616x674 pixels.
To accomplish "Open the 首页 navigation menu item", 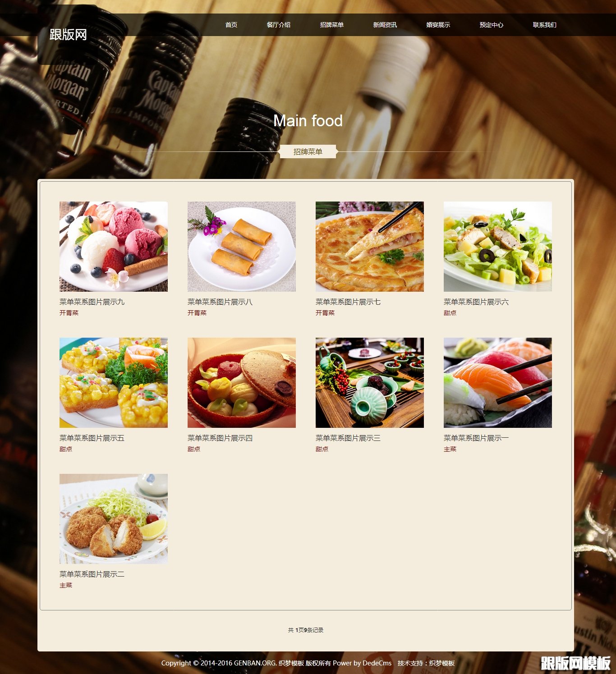I will click(x=231, y=25).
